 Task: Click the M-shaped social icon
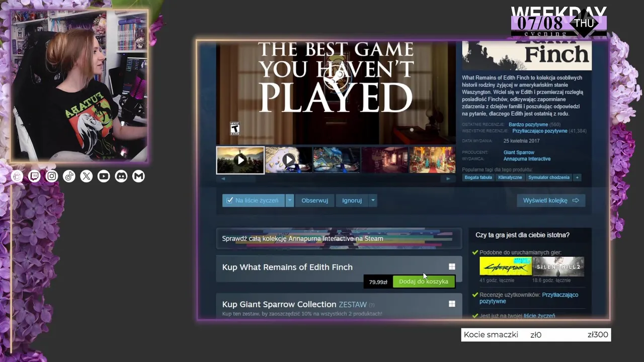point(138,176)
